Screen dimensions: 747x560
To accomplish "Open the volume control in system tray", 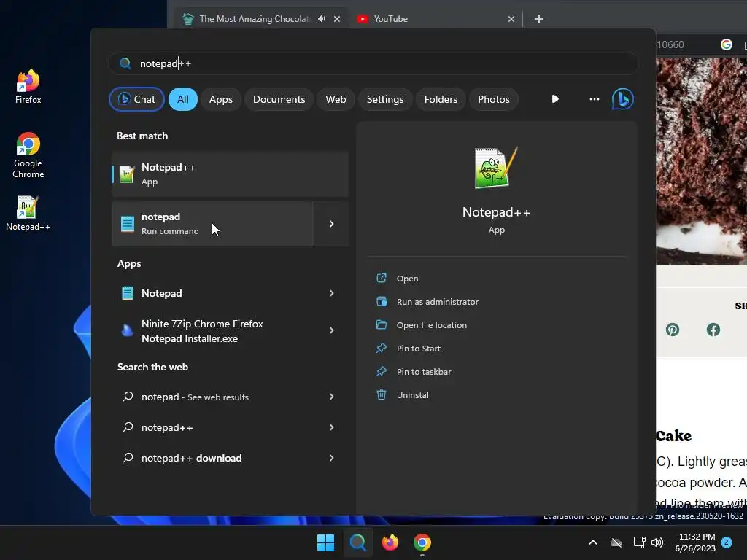I will point(657,542).
